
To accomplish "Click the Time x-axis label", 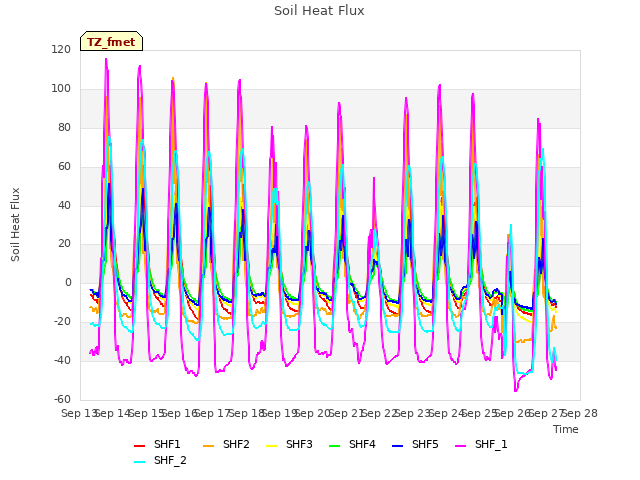I will (566, 429).
